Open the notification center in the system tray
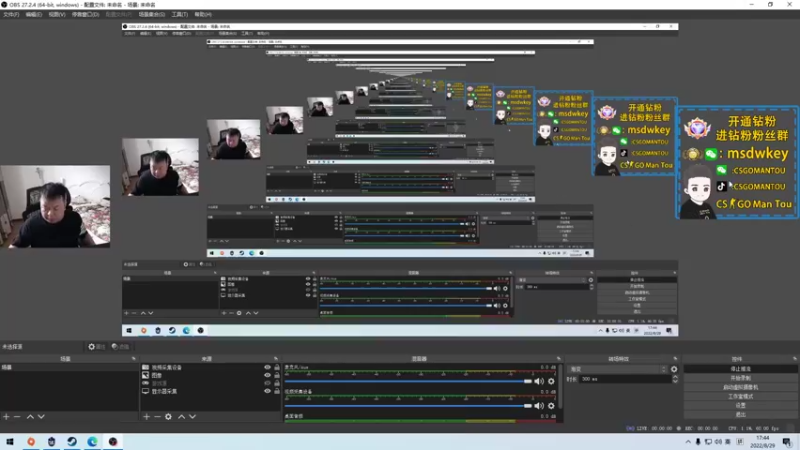The height and width of the screenshot is (450, 800). [x=787, y=442]
